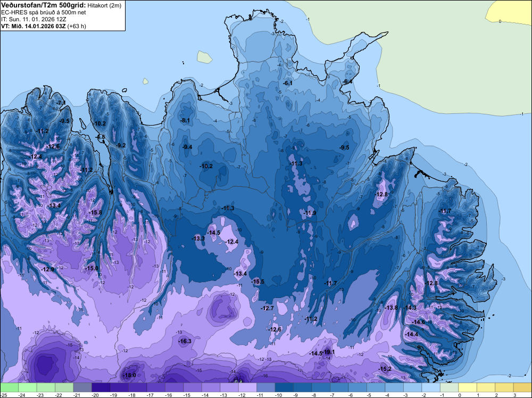Click the -19.1 temperature label
Viewport: 532px width, 398px height.
tap(329, 352)
